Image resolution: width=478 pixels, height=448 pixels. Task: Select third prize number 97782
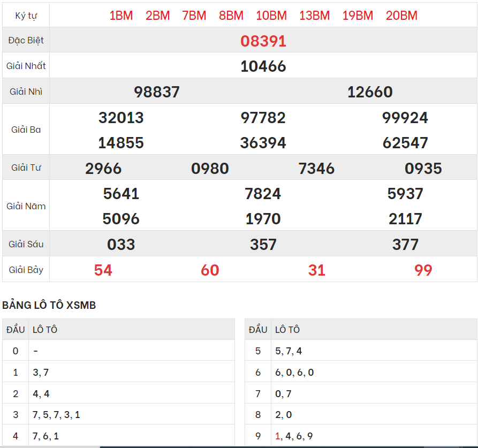(x=263, y=118)
